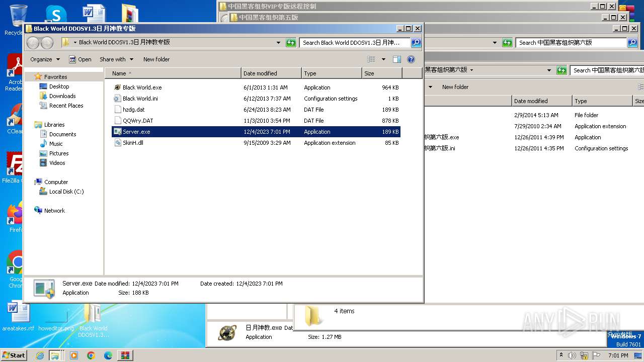Click the Start button
Image resolution: width=644 pixels, height=362 pixels.
(x=14, y=355)
